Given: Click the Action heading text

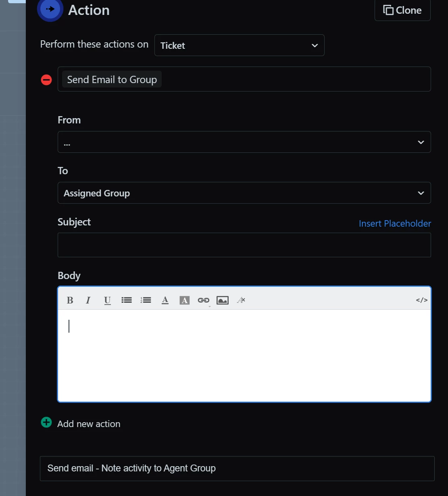Looking at the screenshot, I should [x=89, y=10].
